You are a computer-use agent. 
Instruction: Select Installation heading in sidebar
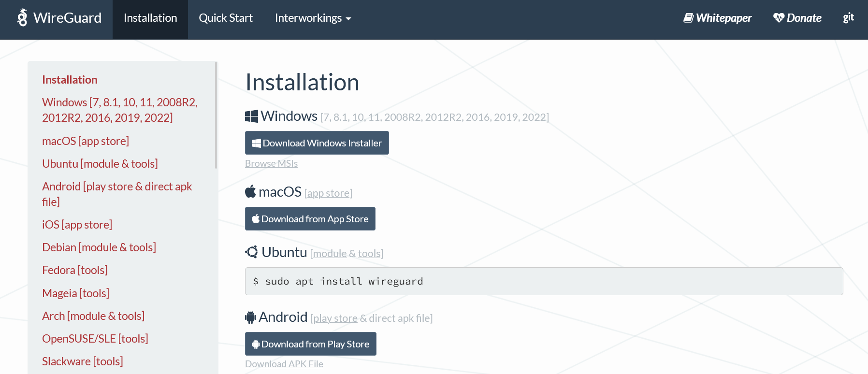coord(70,80)
